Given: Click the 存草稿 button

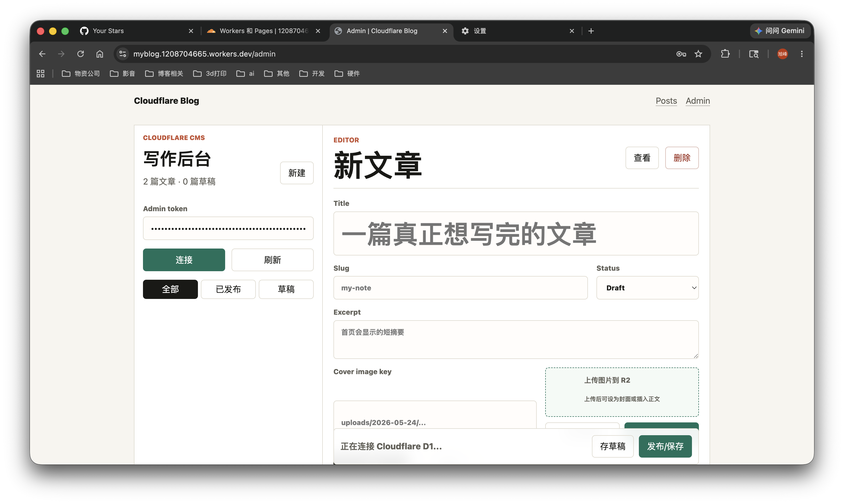Looking at the screenshot, I should click(613, 447).
